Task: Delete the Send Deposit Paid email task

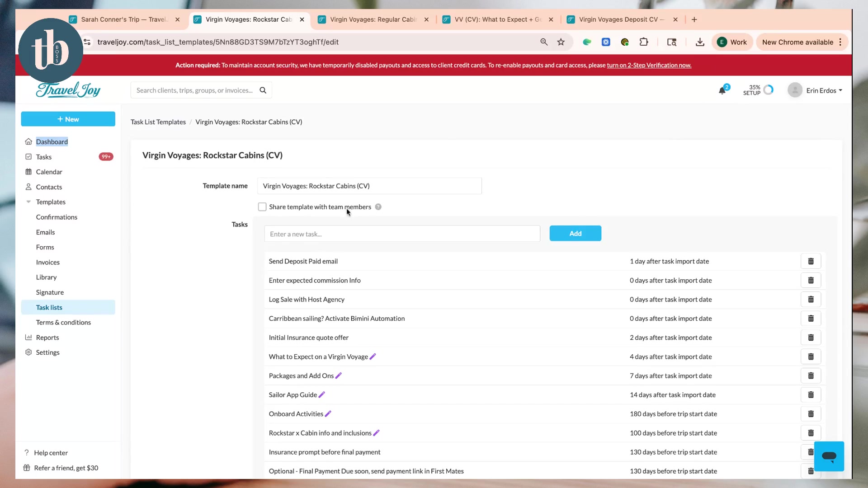Action: click(811, 261)
